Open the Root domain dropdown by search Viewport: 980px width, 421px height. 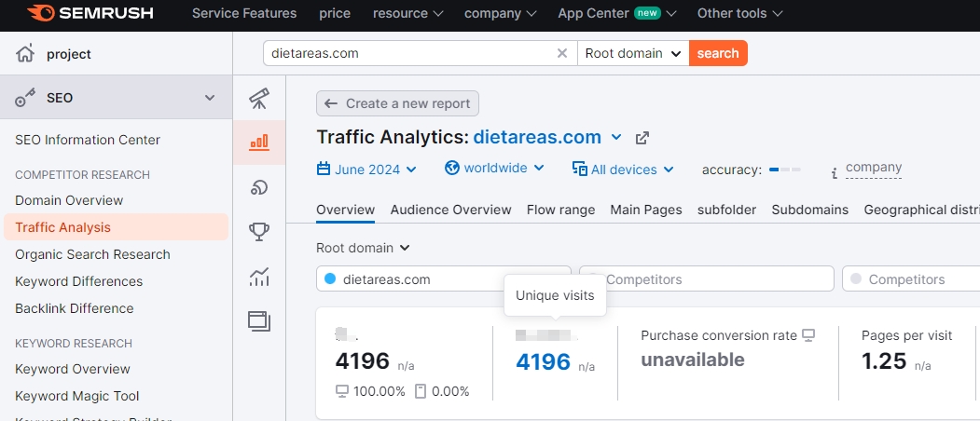(x=632, y=53)
